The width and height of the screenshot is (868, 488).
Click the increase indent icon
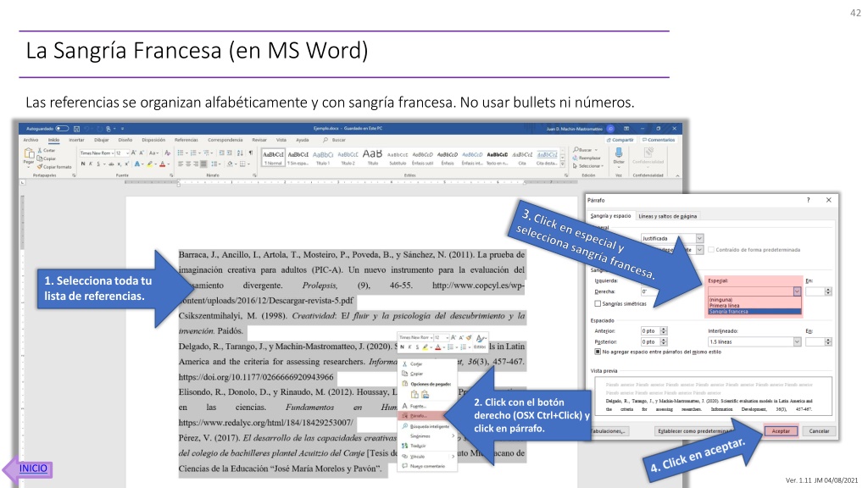[229, 153]
